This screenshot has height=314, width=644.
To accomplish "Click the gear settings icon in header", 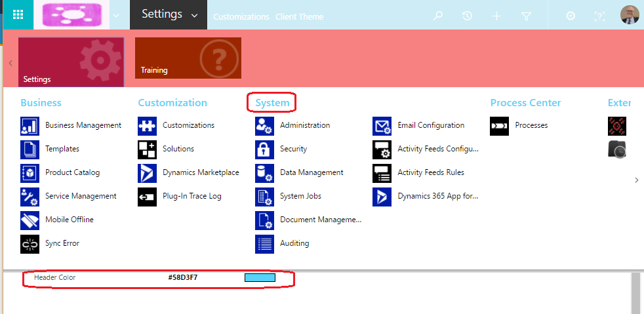I will point(571,16).
